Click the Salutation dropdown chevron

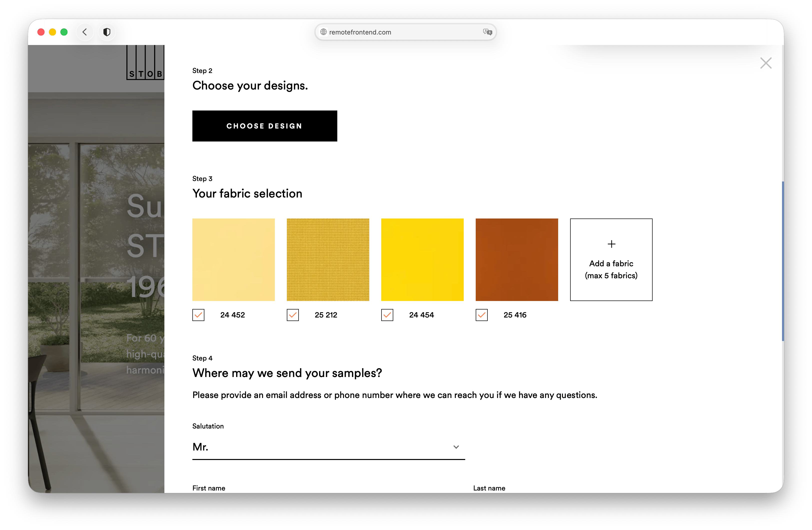pyautogui.click(x=456, y=447)
